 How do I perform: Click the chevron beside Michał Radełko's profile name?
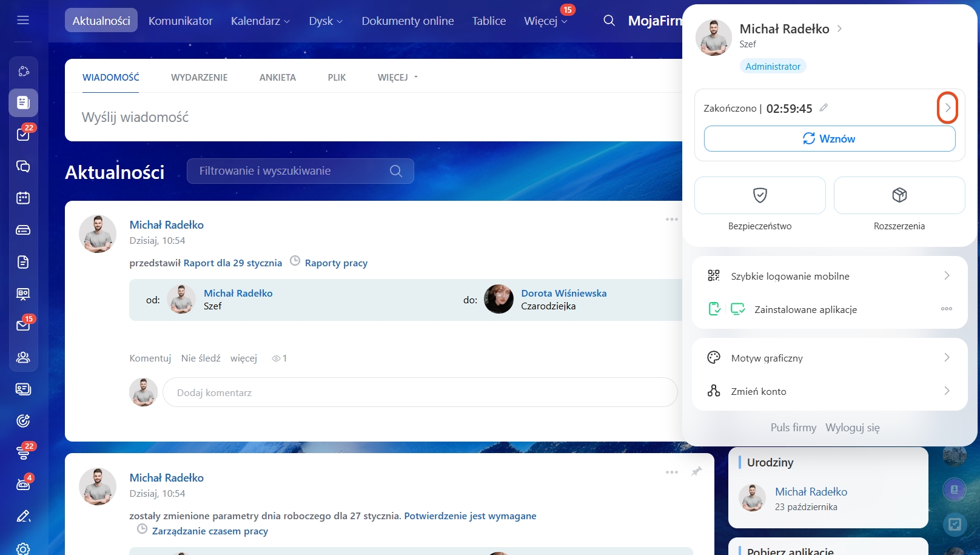[x=839, y=29]
